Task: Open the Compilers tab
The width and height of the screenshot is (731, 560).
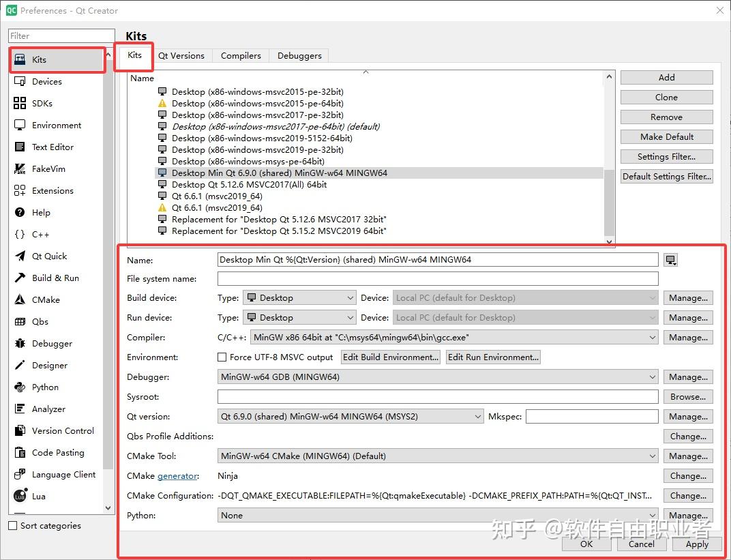Action: (x=240, y=55)
